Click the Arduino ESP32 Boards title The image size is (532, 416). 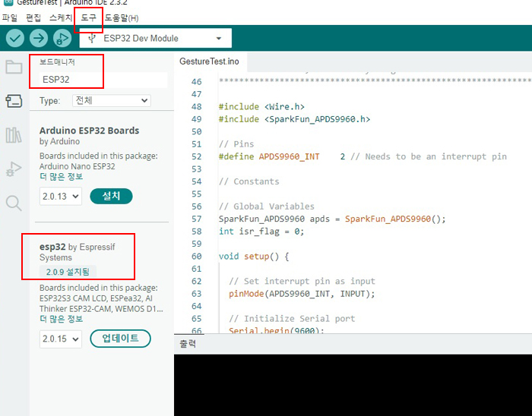[89, 131]
